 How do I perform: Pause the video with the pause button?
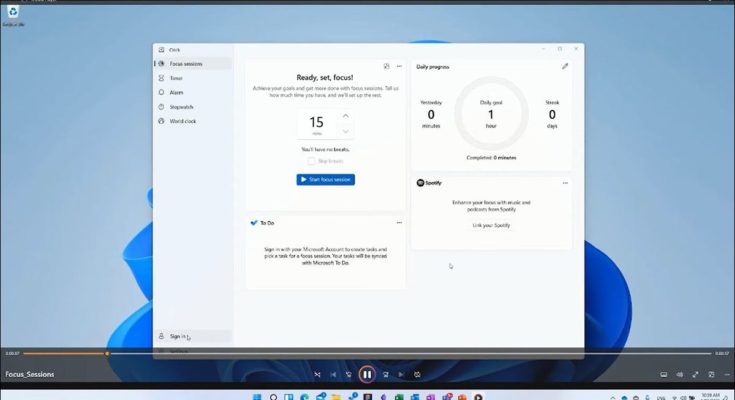tap(367, 374)
